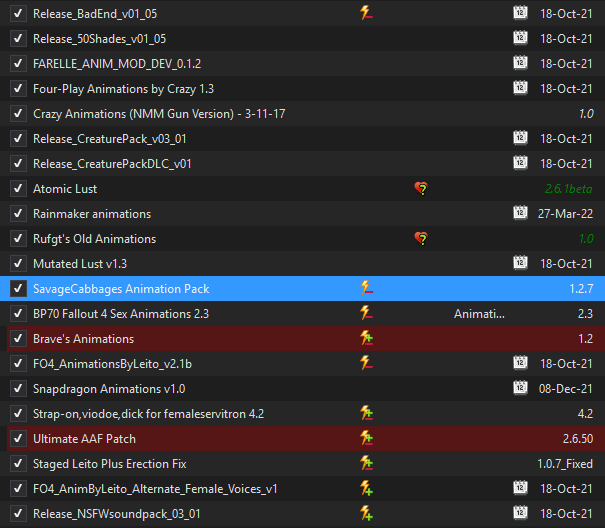Screen dimensions: 605x528
Task: Disable the Brave's Animations checkbox
Action: 18,339
